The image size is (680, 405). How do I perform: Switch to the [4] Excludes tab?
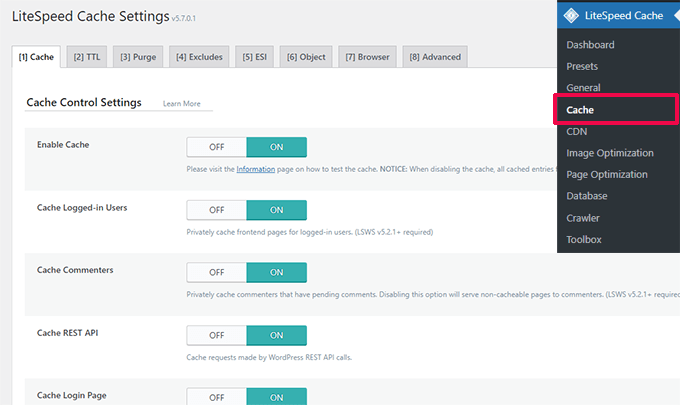(x=199, y=57)
